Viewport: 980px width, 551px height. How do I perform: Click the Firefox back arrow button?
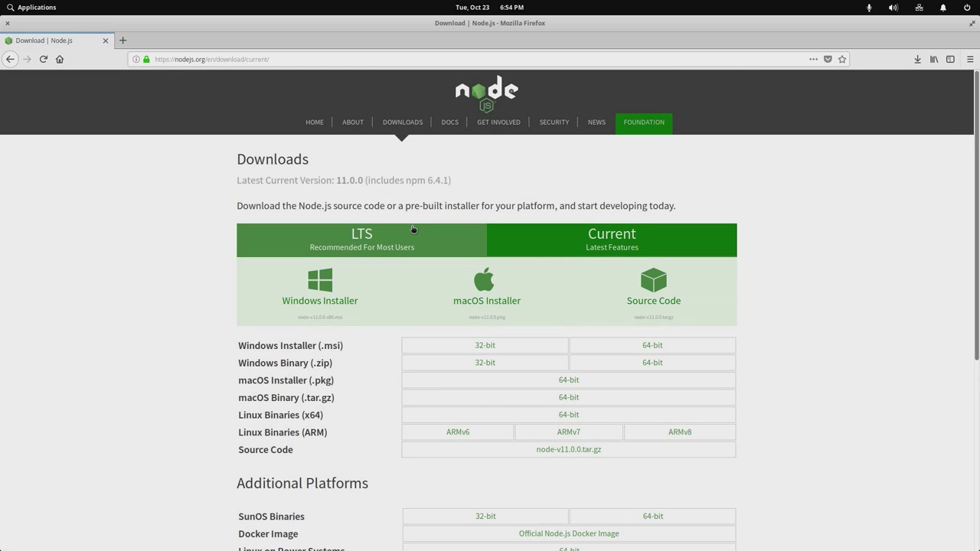(x=10, y=59)
